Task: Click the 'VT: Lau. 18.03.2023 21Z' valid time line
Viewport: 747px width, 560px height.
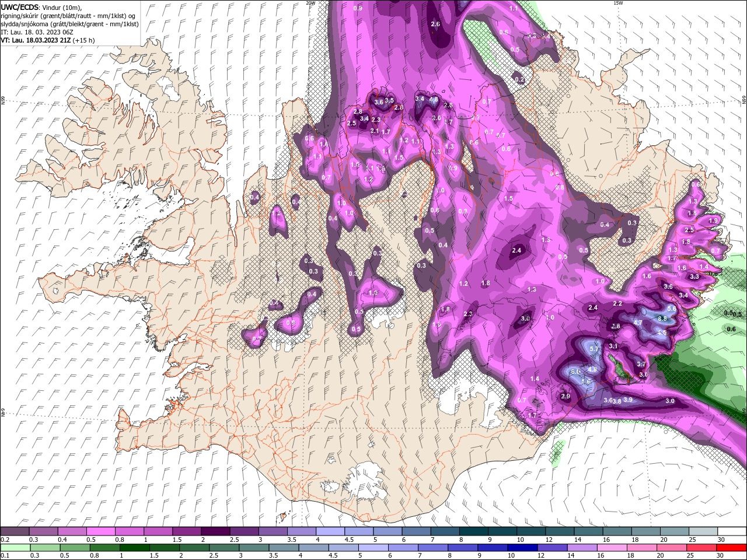Action: (x=36, y=40)
